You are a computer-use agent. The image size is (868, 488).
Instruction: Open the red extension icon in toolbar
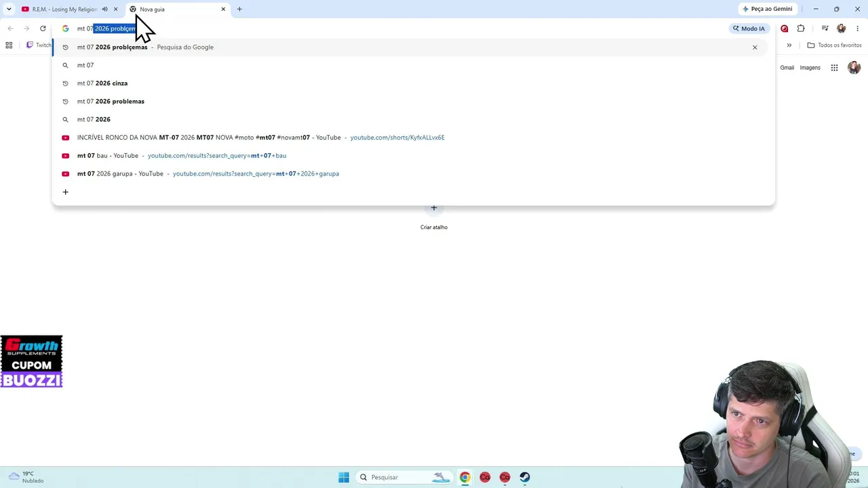pyautogui.click(x=785, y=28)
